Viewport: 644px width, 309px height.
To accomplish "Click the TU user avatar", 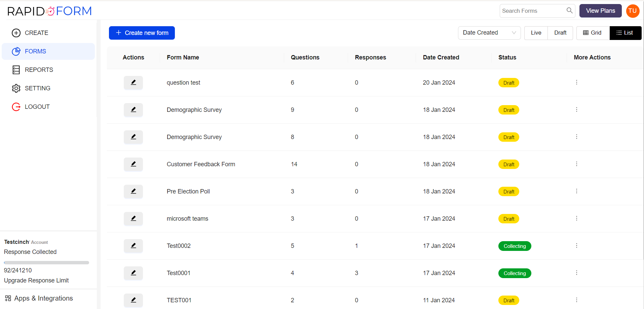I will pyautogui.click(x=633, y=11).
